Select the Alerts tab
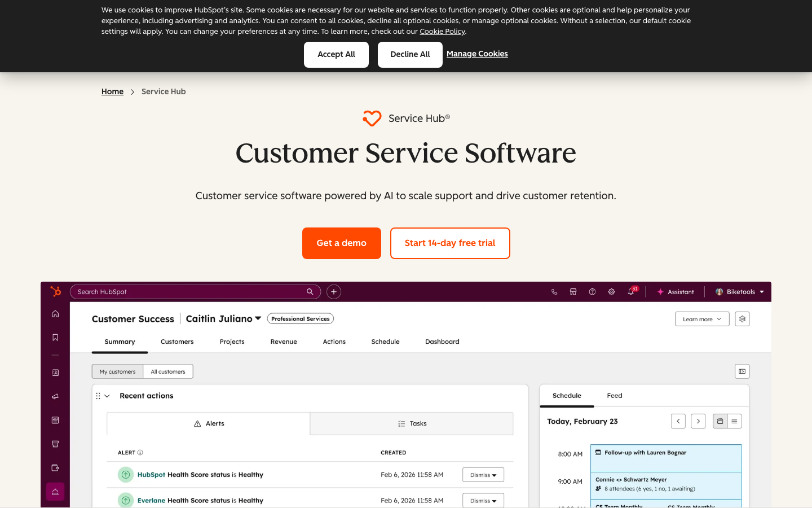Viewport: 812px width, 508px height. 209,423
